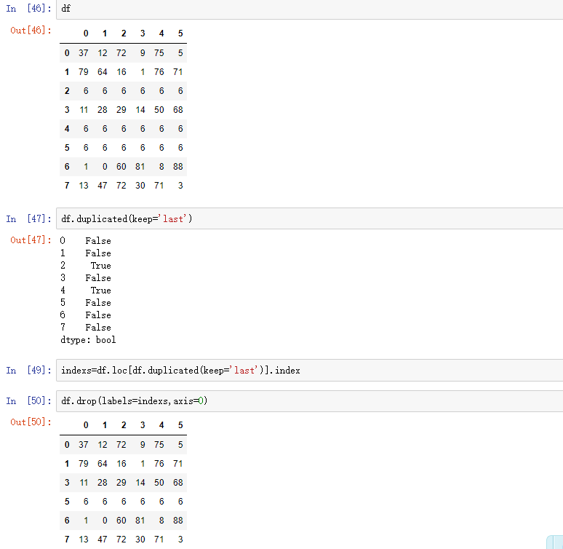Click the 'dtype: bool' output line
The width and height of the screenshot is (563, 549).
pyautogui.click(x=88, y=340)
